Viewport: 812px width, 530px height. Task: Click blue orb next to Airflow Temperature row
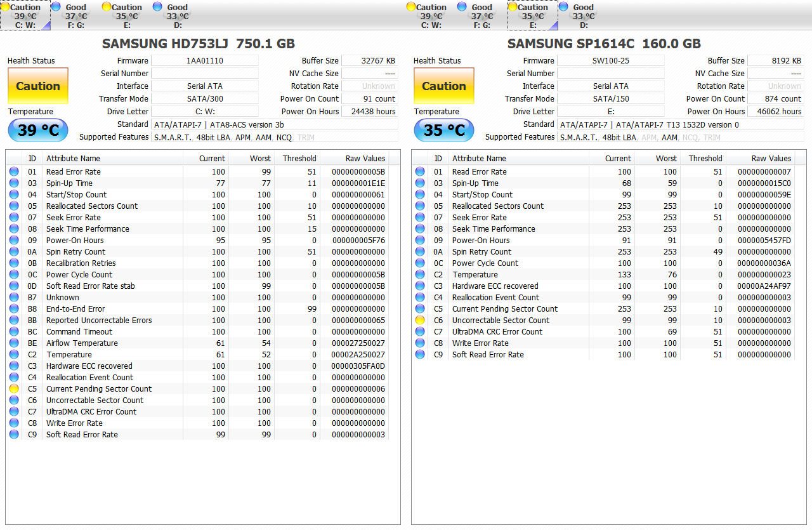[x=14, y=343]
